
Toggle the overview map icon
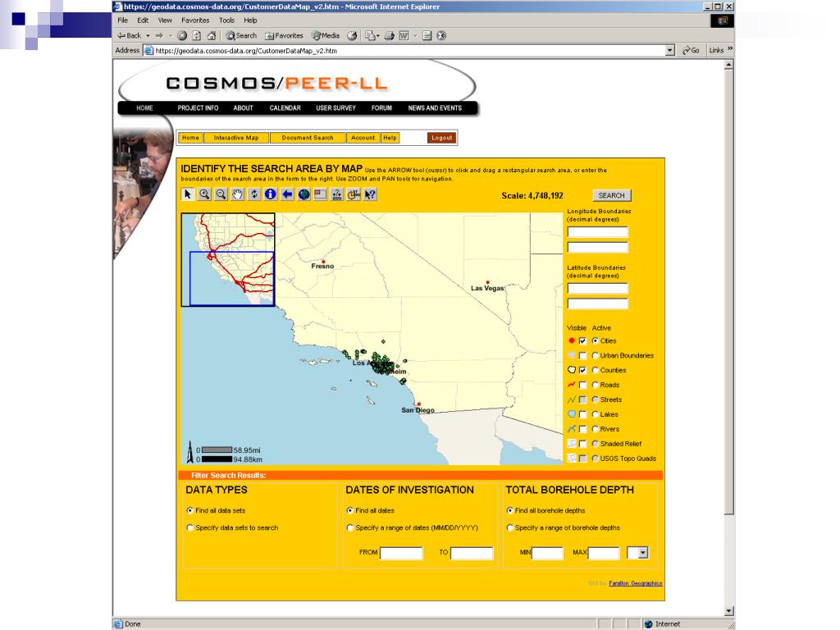[x=321, y=194]
